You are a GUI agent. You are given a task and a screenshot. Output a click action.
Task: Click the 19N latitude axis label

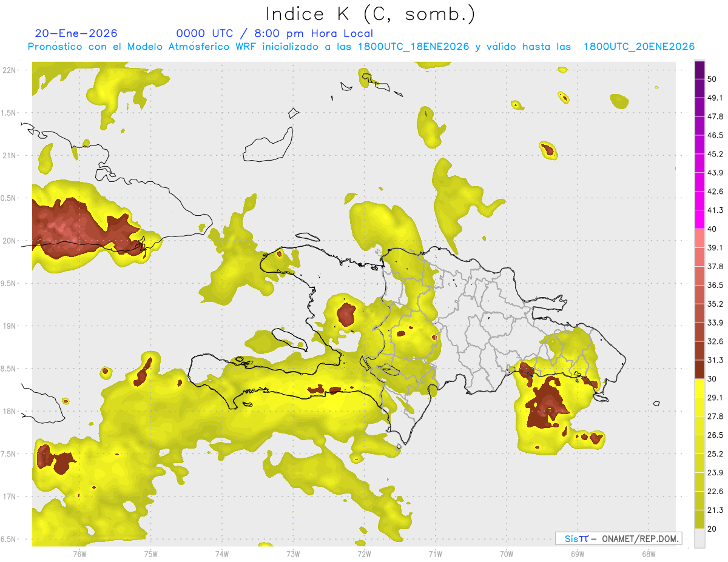tap(10, 326)
